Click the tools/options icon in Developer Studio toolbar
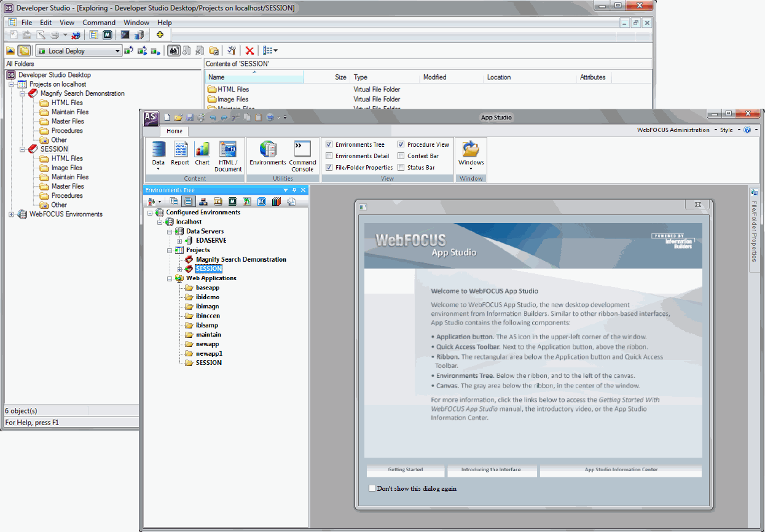The image size is (765, 532). pyautogui.click(x=232, y=51)
